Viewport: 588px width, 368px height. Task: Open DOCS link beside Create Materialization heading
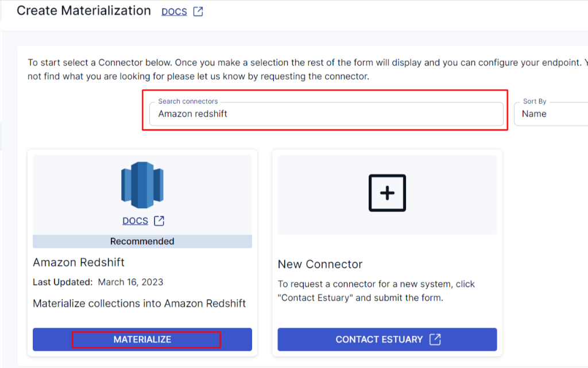tap(174, 11)
